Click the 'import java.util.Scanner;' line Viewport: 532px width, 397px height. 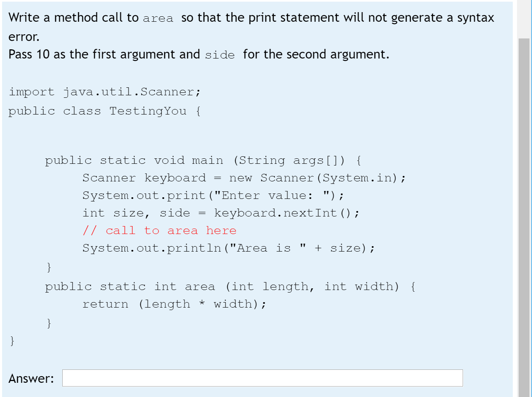105,92
